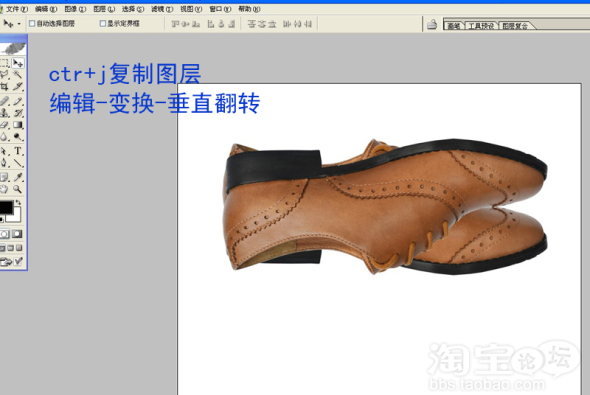Open the 图像 menu

pos(75,9)
